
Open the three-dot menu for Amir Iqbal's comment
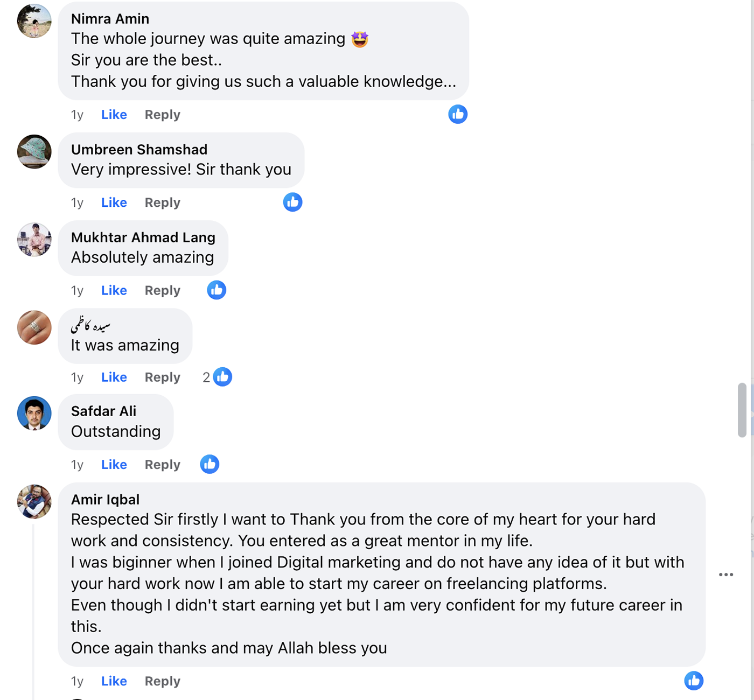(x=726, y=575)
